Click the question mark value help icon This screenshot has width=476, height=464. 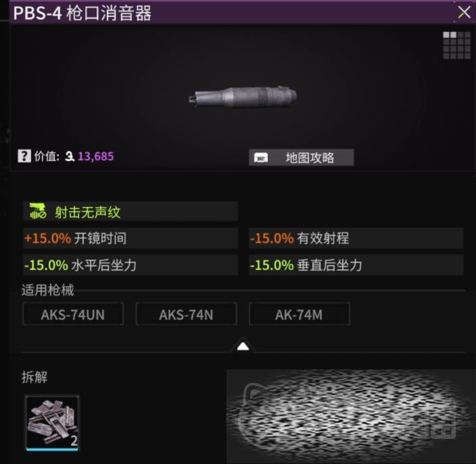tap(24, 156)
